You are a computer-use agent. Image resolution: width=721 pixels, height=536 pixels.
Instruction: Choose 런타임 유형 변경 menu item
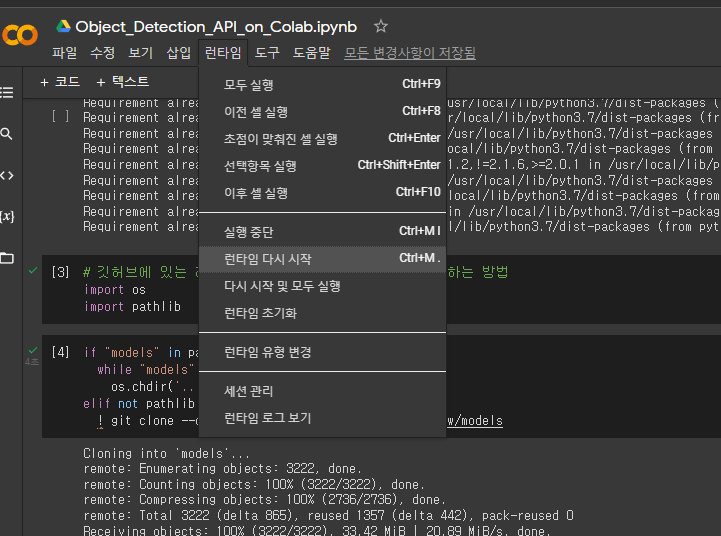pyautogui.click(x=322, y=352)
